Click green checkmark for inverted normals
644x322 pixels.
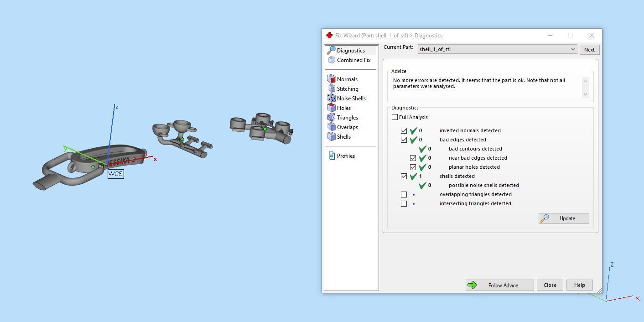coord(414,130)
